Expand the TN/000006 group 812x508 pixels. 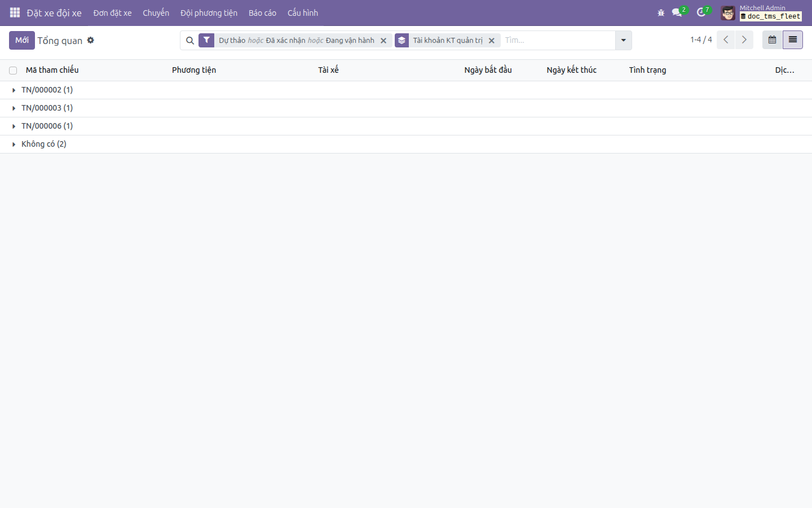coord(406,126)
